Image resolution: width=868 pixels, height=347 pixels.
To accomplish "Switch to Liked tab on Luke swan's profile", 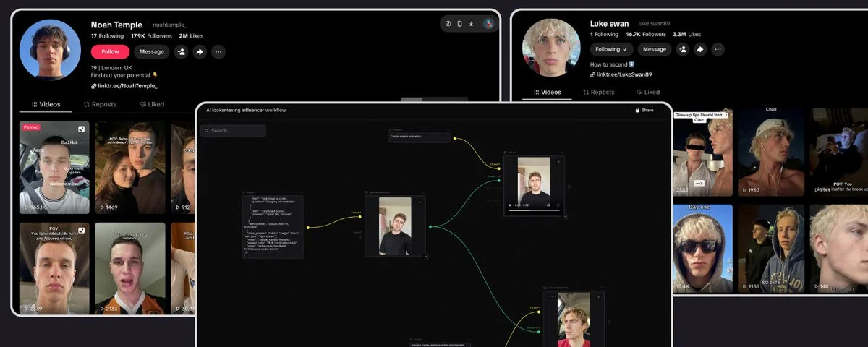I will pyautogui.click(x=648, y=92).
